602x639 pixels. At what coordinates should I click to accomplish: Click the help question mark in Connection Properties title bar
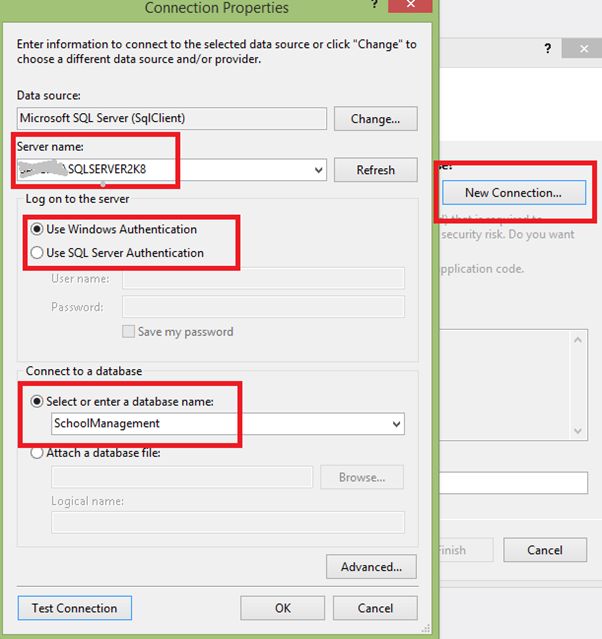(x=374, y=6)
